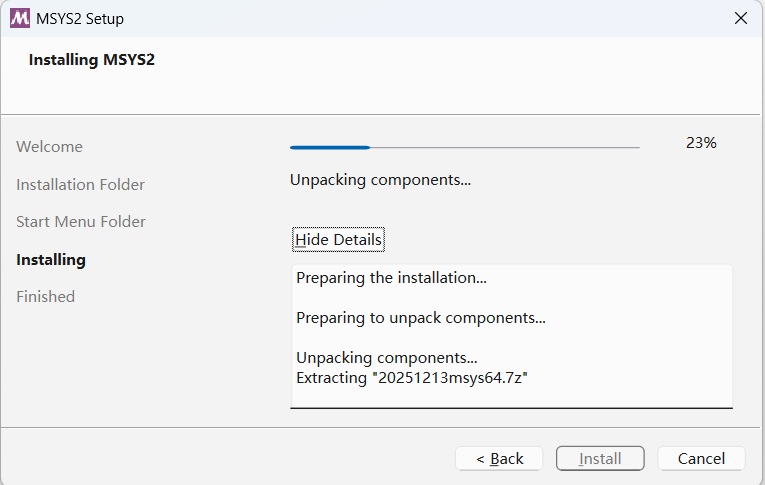Cancel the MSYS2 installation
The height and width of the screenshot is (485, 765).
point(701,458)
